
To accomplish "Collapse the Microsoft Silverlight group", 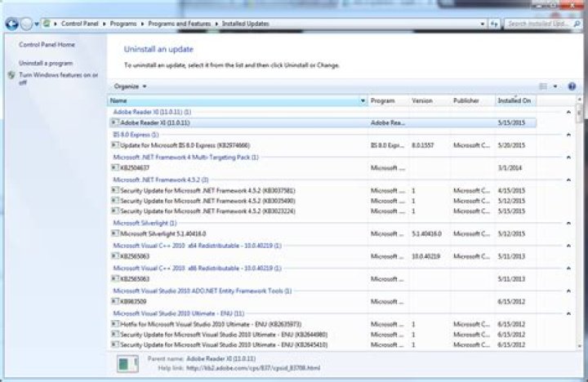I will (x=568, y=223).
